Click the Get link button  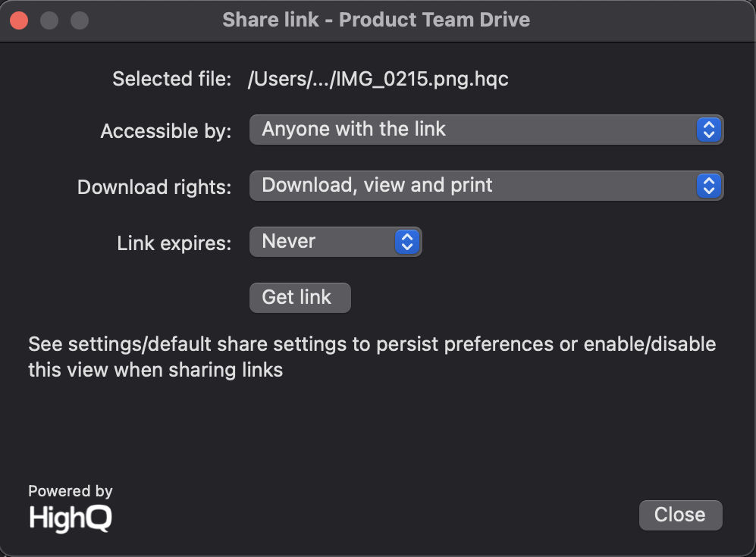click(x=300, y=298)
